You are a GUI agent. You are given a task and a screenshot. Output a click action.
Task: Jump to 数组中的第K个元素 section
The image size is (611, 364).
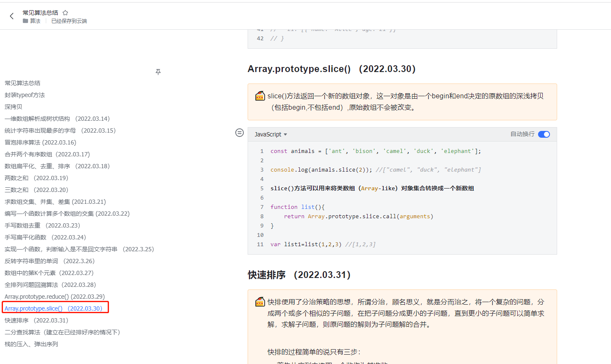point(49,273)
